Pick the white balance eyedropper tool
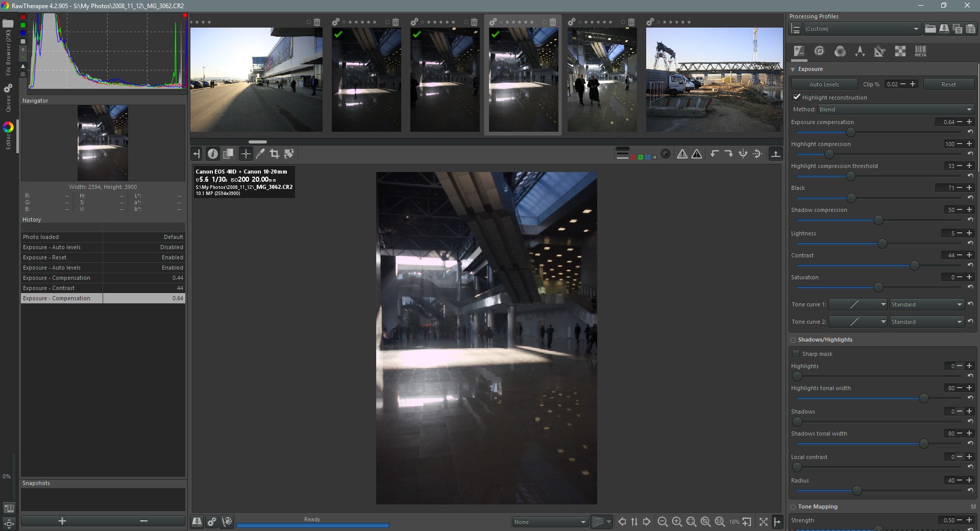 (x=260, y=154)
